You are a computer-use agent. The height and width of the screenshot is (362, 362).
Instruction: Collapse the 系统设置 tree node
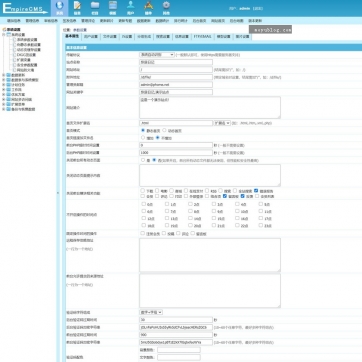3,34
